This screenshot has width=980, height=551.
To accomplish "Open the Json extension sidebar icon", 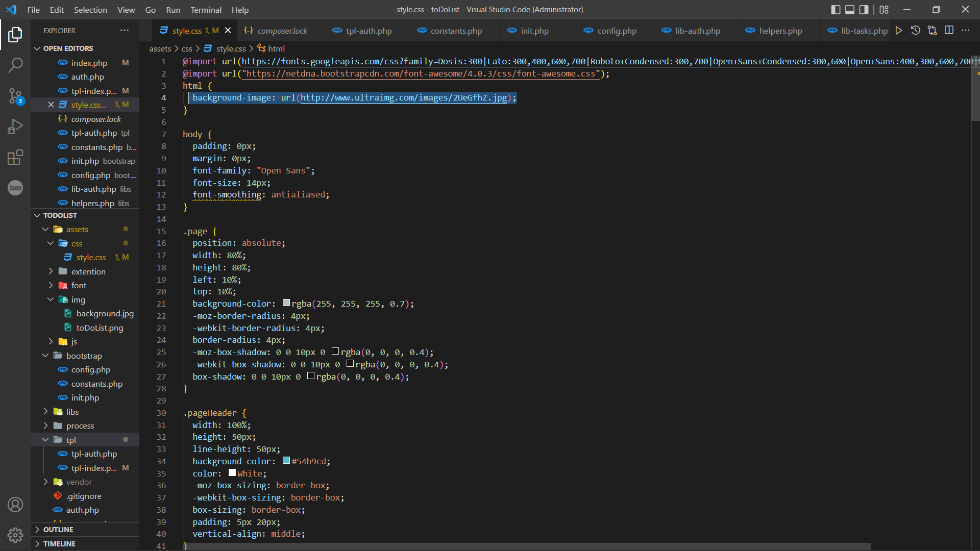I will pyautogui.click(x=15, y=188).
